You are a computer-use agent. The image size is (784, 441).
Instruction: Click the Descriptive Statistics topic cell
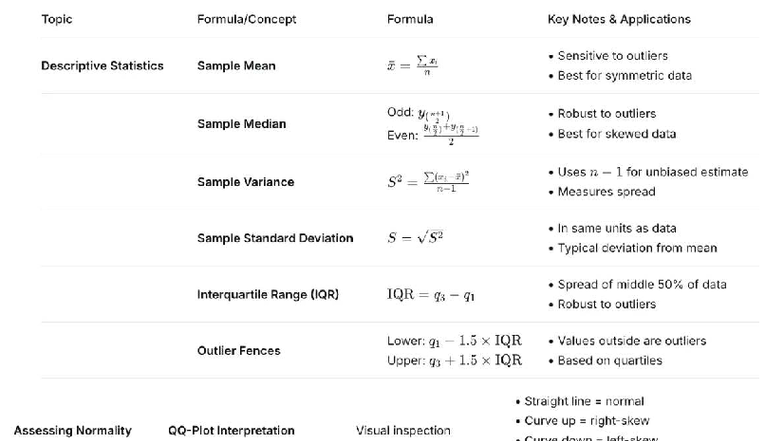tap(102, 66)
